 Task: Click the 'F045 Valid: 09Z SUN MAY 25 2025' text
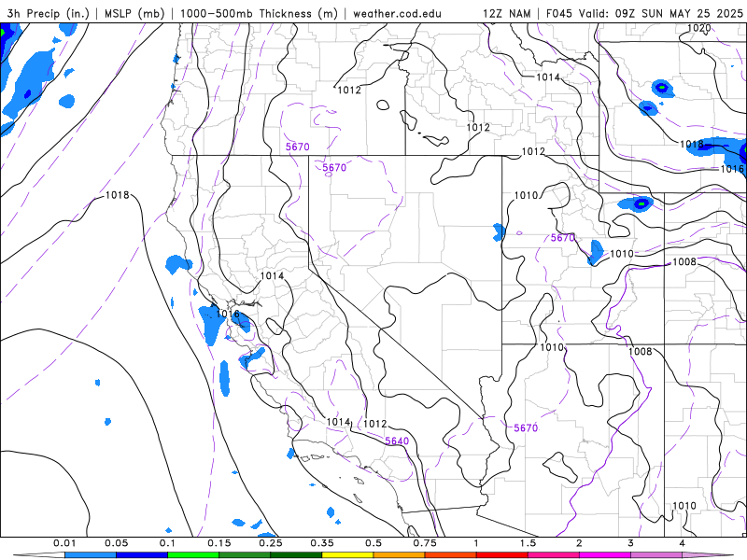[x=644, y=14]
